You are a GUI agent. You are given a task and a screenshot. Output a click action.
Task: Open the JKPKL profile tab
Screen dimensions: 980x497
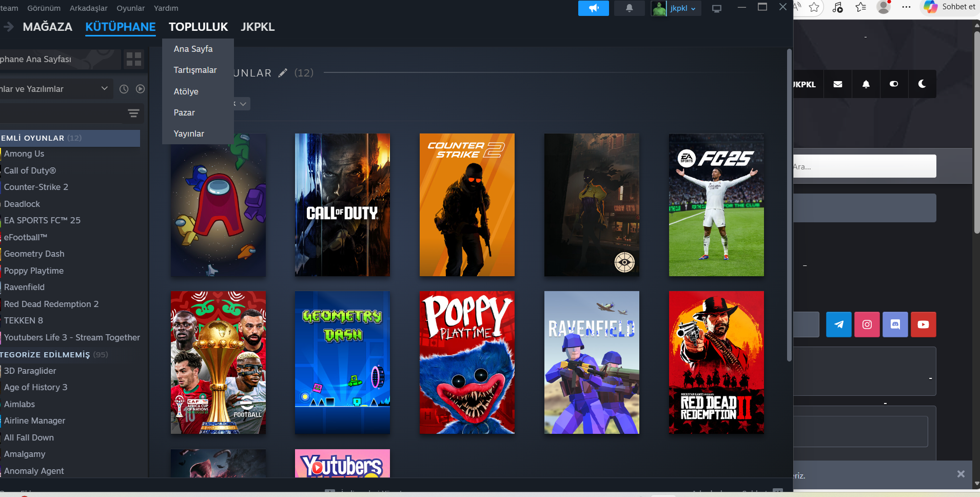(258, 27)
